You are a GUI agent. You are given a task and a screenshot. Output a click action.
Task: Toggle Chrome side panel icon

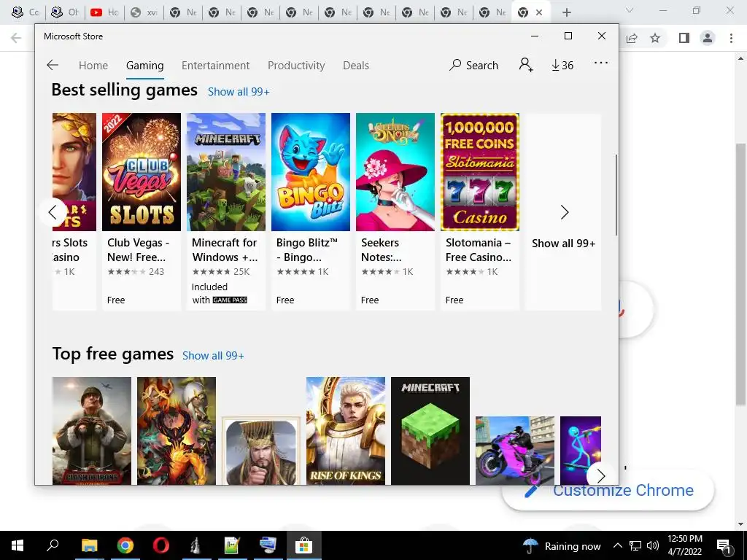pos(684,38)
